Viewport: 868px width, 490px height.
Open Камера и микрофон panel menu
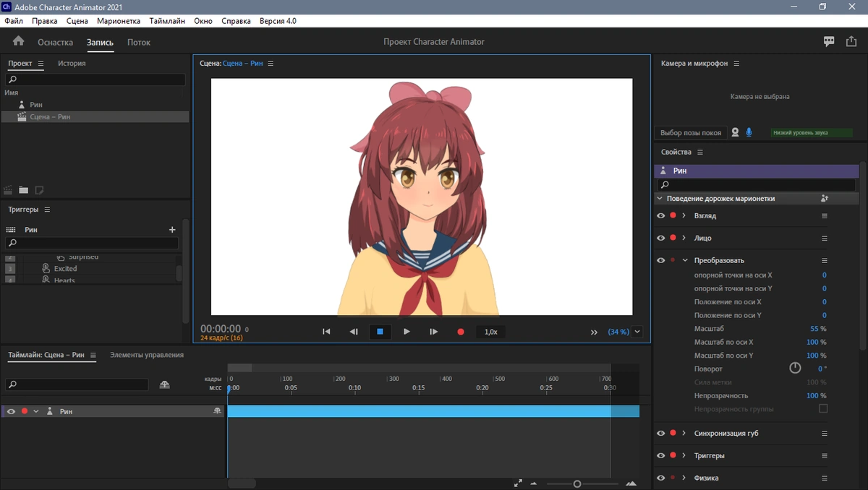tap(736, 64)
